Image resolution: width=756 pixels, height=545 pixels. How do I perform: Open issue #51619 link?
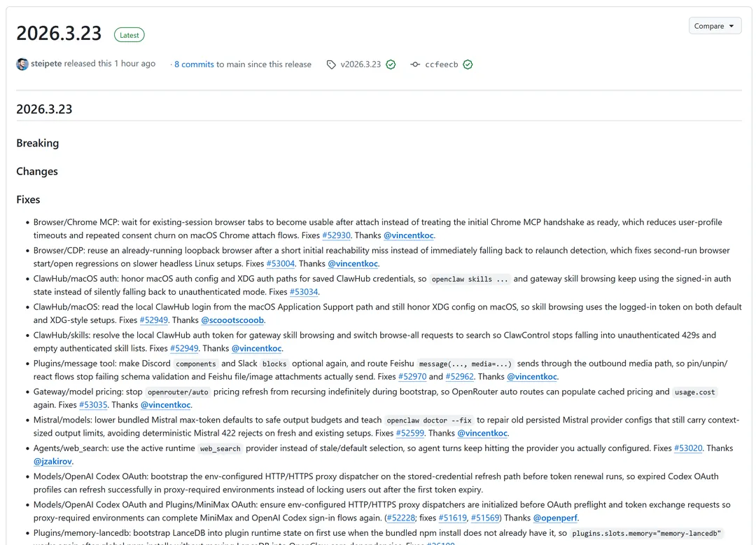coord(452,518)
